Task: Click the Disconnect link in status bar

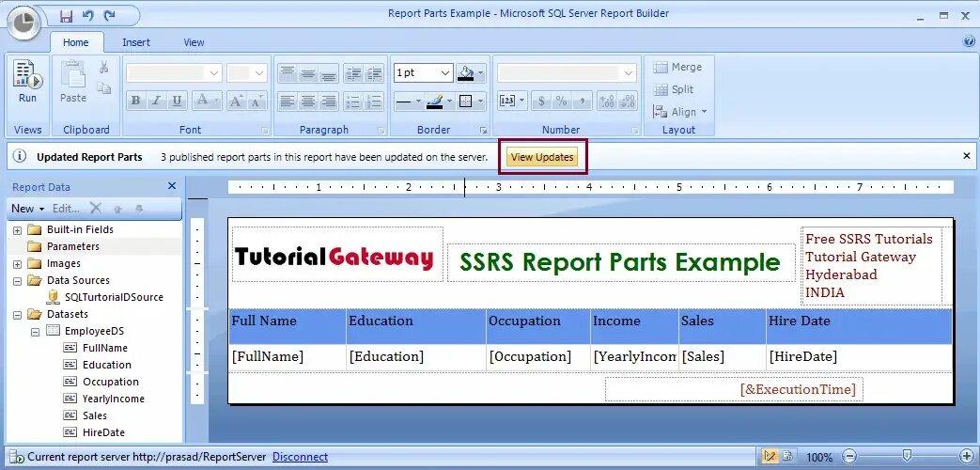Action: click(300, 457)
